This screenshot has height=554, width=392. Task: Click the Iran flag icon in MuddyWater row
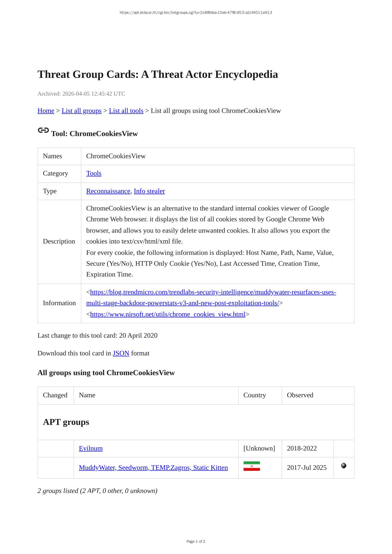tap(252, 466)
